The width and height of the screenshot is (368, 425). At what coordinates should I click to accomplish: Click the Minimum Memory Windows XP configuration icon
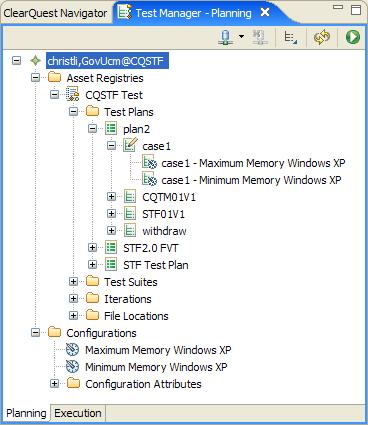pos(73,367)
